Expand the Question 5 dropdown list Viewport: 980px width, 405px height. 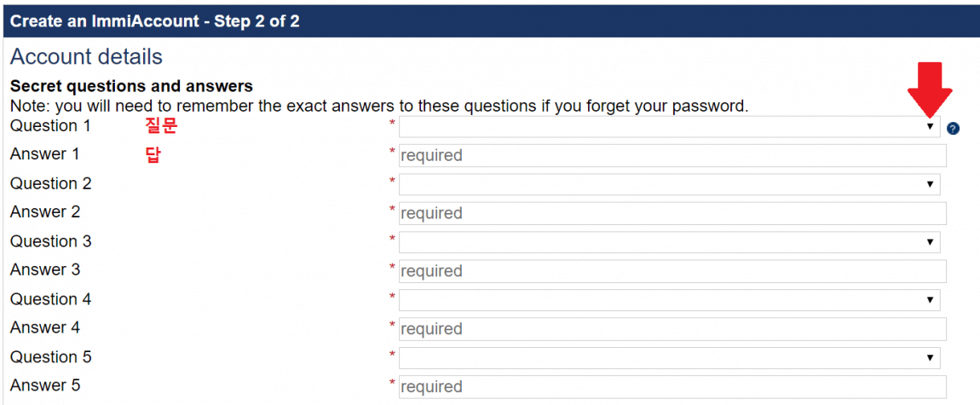(x=669, y=358)
